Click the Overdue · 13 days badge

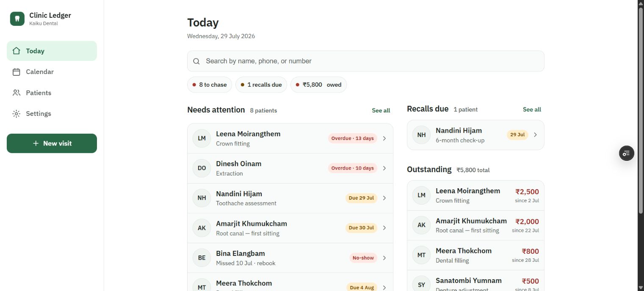pos(353,138)
